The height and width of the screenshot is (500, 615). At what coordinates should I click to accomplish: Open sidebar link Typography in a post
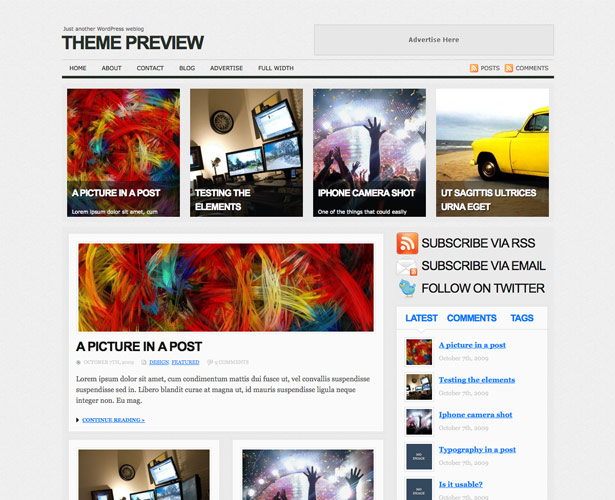click(477, 450)
